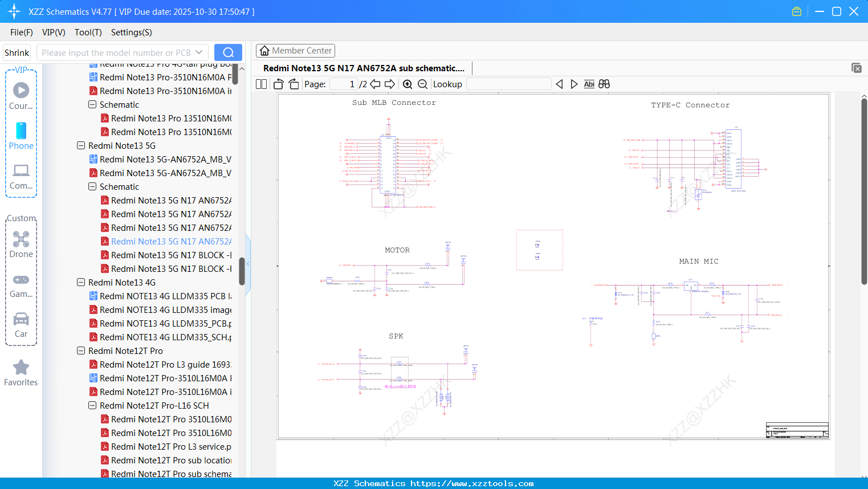The height and width of the screenshot is (489, 868).
Task: Click the zoom out magnifier icon
Action: [x=422, y=84]
